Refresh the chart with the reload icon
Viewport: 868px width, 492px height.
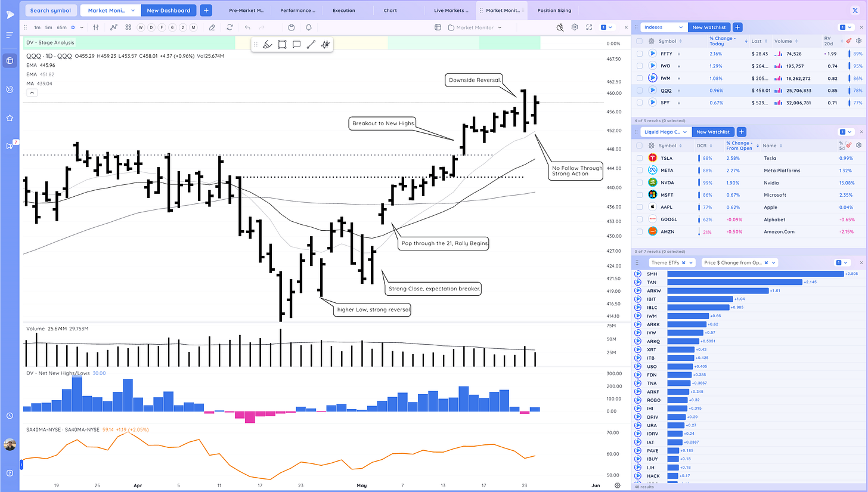pyautogui.click(x=230, y=27)
